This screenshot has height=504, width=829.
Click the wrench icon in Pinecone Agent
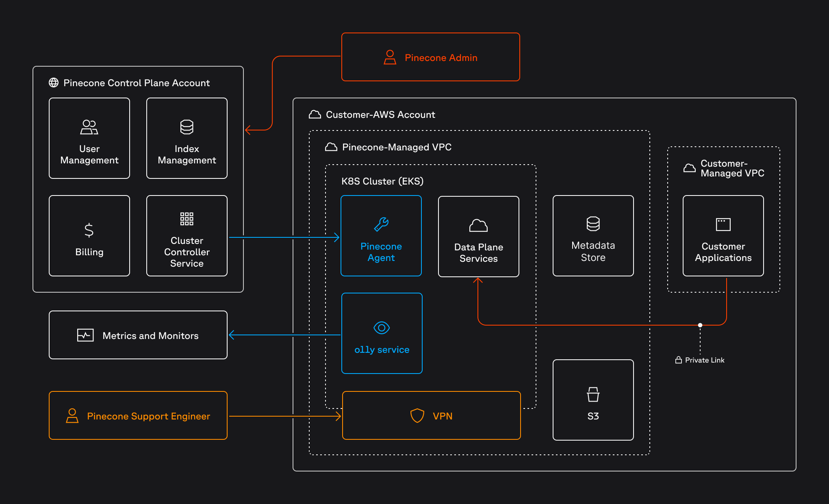point(381,224)
